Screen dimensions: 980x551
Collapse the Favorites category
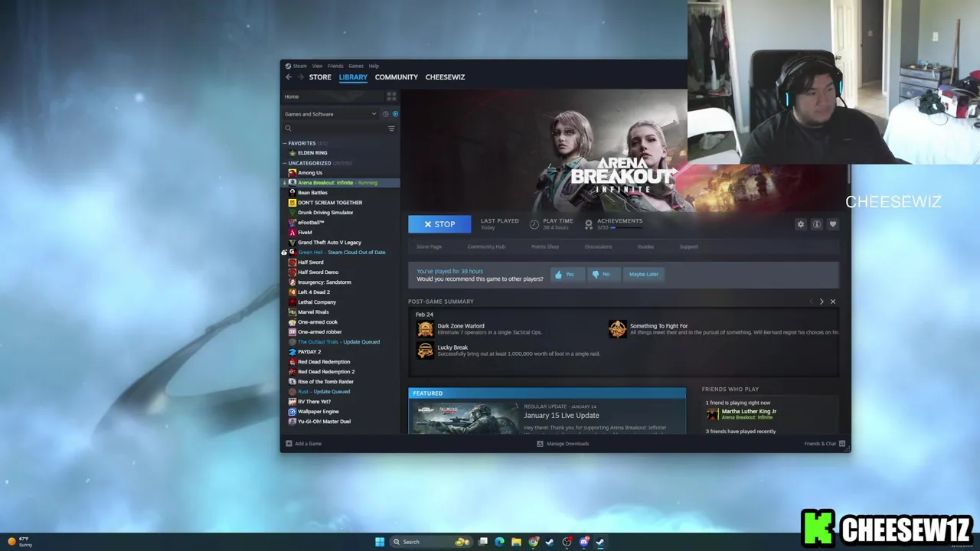coord(285,143)
